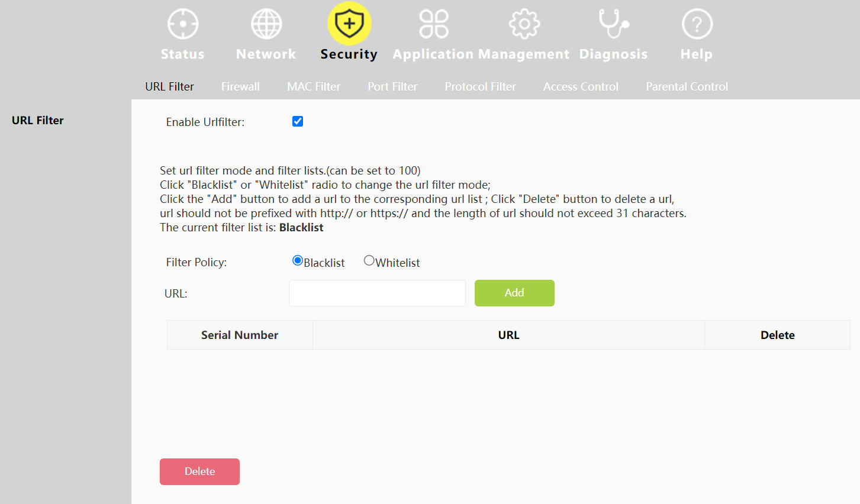Screen dimensions: 860x504
Task: Focus the URL input field
Action: coord(377,293)
